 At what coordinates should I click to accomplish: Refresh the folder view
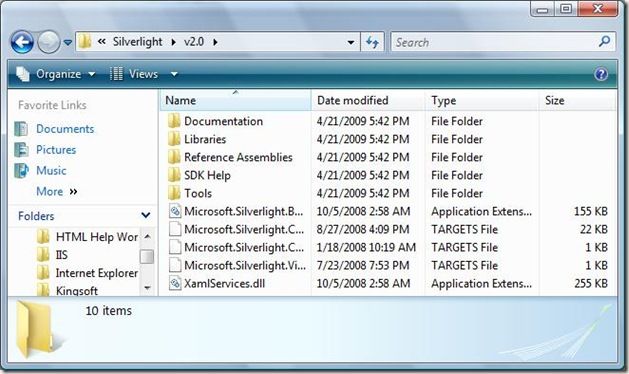tap(372, 42)
